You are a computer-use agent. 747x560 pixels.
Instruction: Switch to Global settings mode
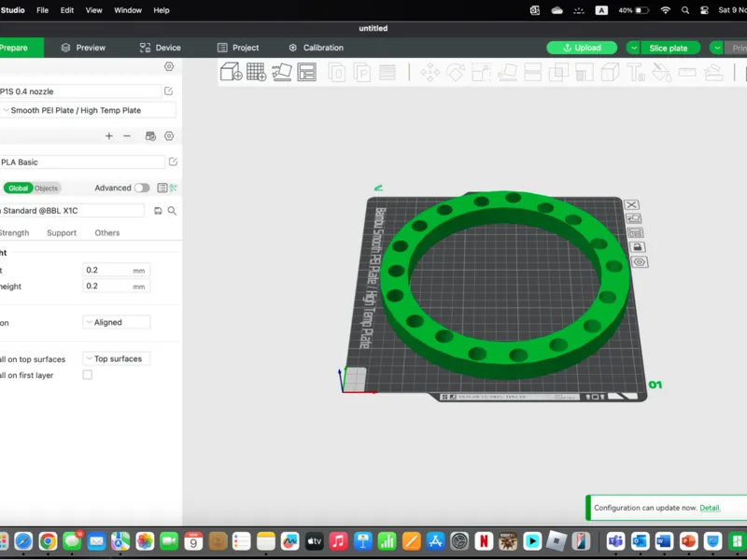coord(18,189)
